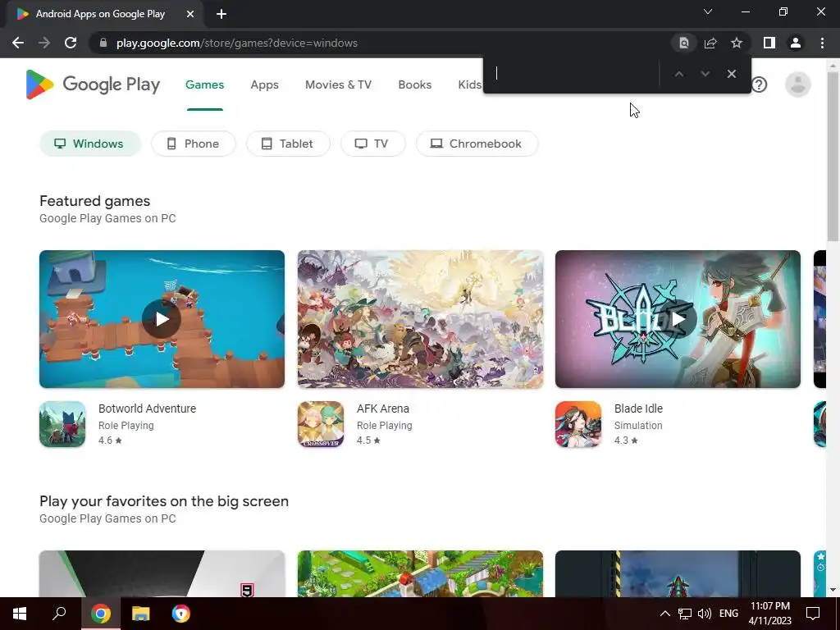The height and width of the screenshot is (630, 840).
Task: Open the Chrome profile icon in the toolbar
Action: click(x=796, y=43)
